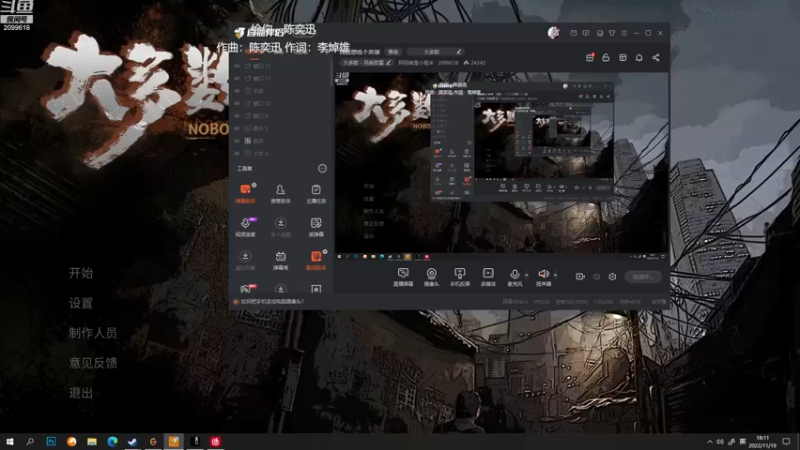Toggle visibility of 窗口 11 source
800x450 pixels.
coord(237,79)
